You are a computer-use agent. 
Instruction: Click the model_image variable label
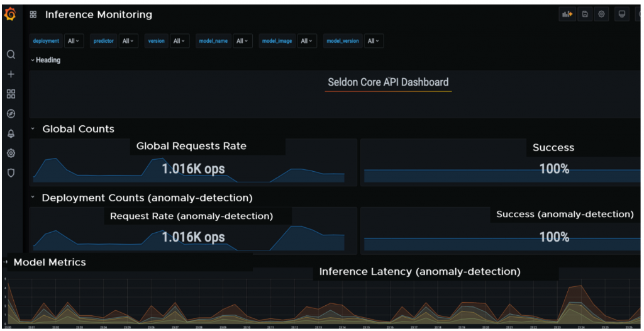point(277,41)
